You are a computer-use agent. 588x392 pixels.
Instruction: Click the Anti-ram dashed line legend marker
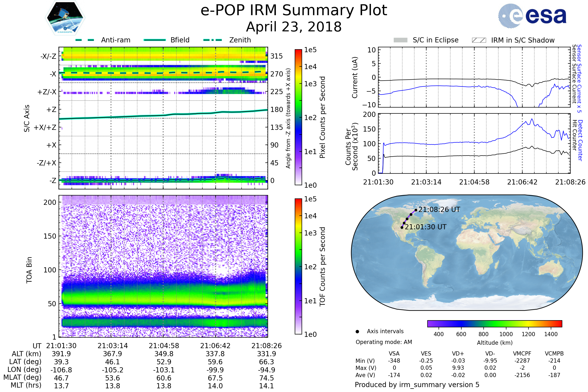(85, 40)
